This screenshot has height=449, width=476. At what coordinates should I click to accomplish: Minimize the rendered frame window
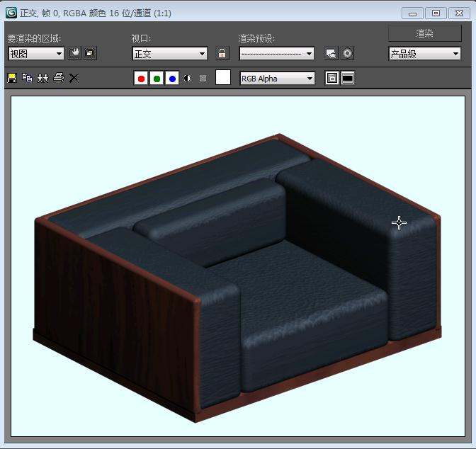click(x=412, y=13)
